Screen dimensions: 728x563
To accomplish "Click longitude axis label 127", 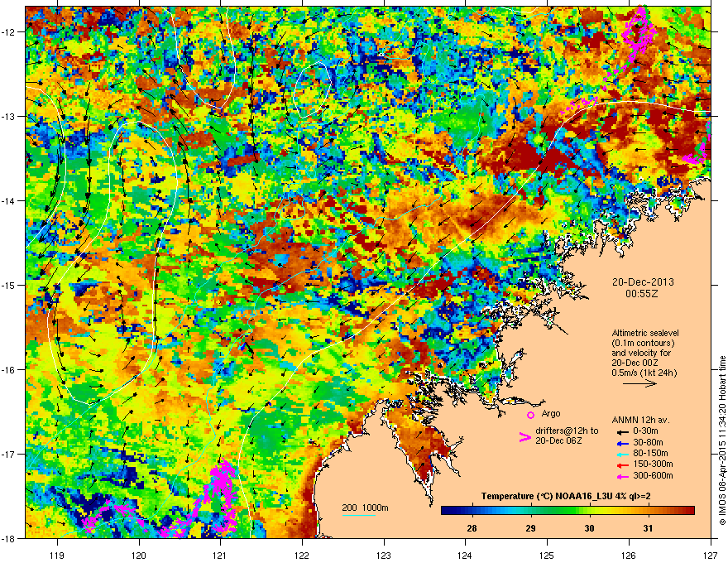I will [711, 555].
